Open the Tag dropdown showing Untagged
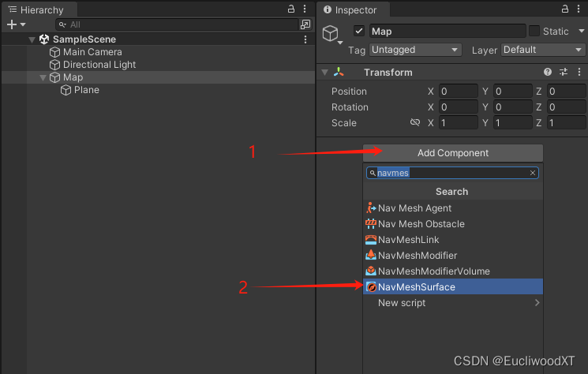 click(x=415, y=50)
